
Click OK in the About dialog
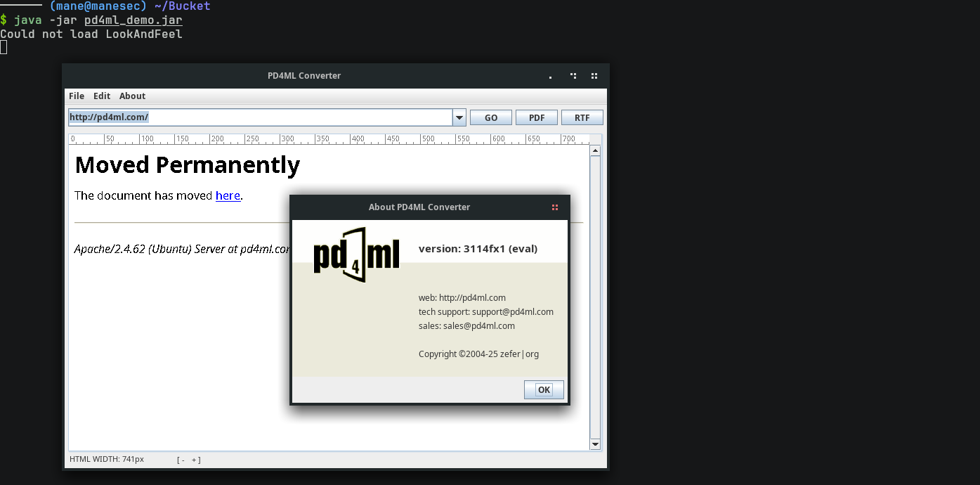(x=544, y=389)
